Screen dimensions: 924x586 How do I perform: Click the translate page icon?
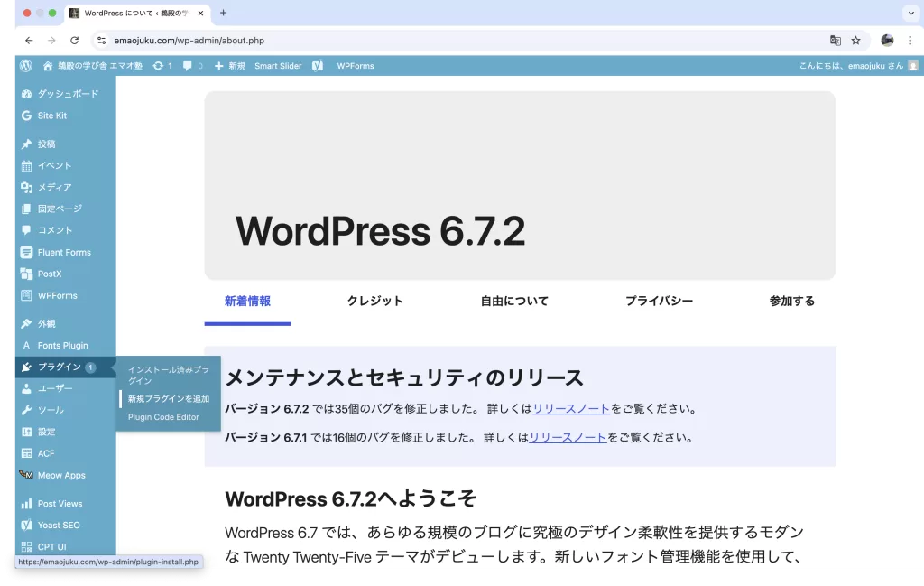tap(835, 40)
